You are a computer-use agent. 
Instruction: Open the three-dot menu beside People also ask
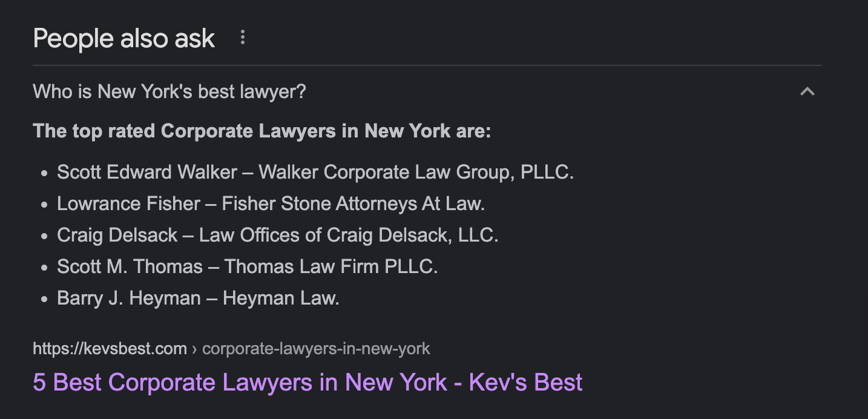pyautogui.click(x=243, y=38)
